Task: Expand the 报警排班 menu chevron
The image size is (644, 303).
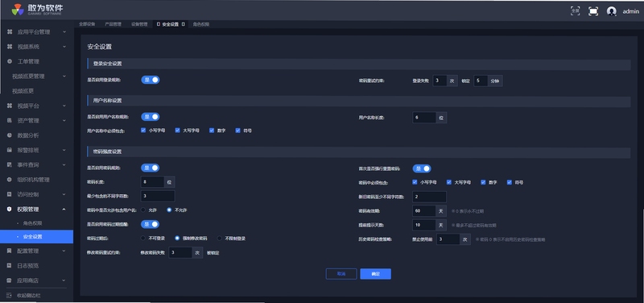Action: click(x=64, y=150)
